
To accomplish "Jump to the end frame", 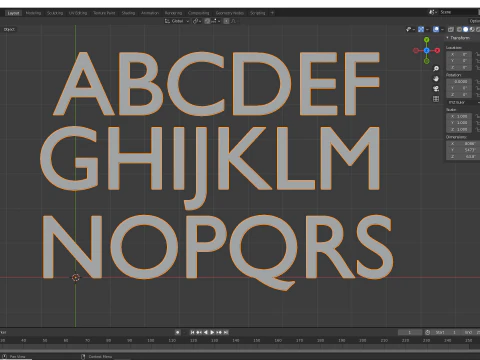I will [x=226, y=332].
